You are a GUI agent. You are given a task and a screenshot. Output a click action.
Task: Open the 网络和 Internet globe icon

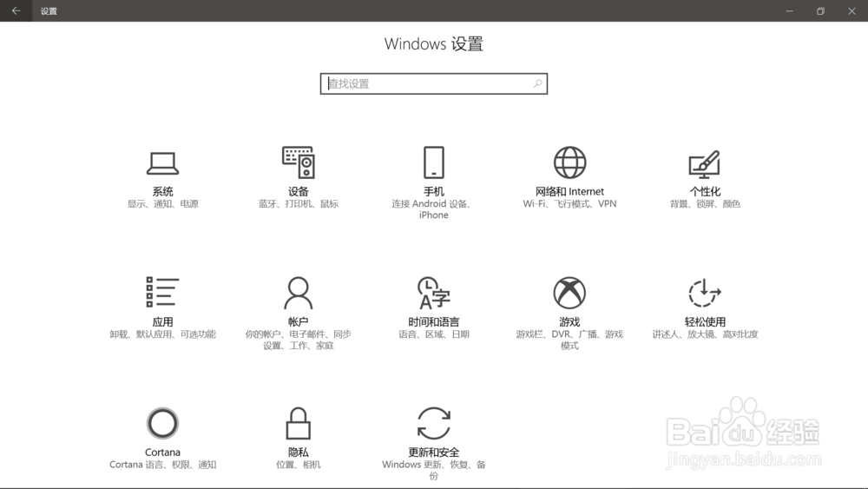[x=569, y=162]
